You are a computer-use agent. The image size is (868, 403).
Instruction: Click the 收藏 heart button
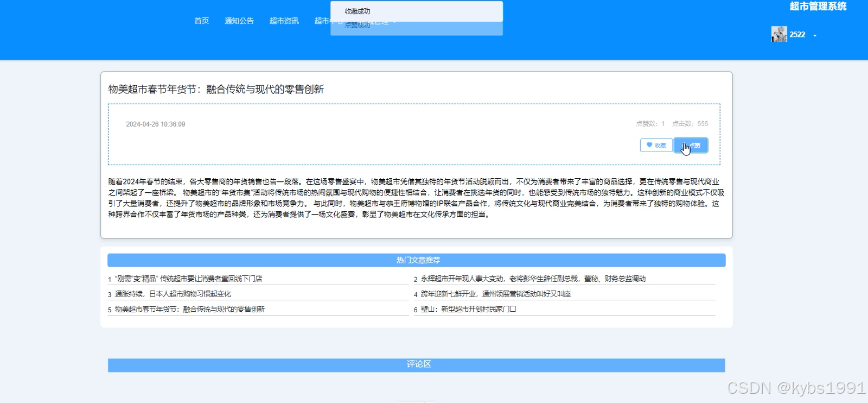coord(656,145)
